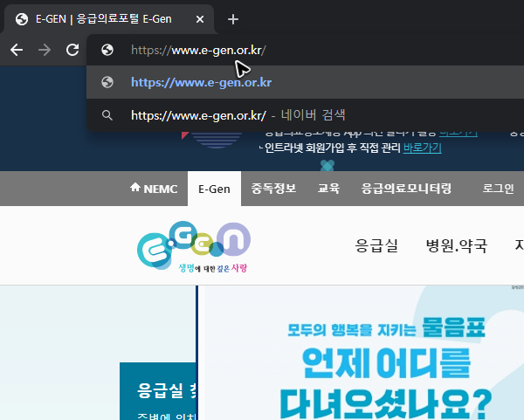
Task: Click the 로그인 link
Action: tap(499, 189)
